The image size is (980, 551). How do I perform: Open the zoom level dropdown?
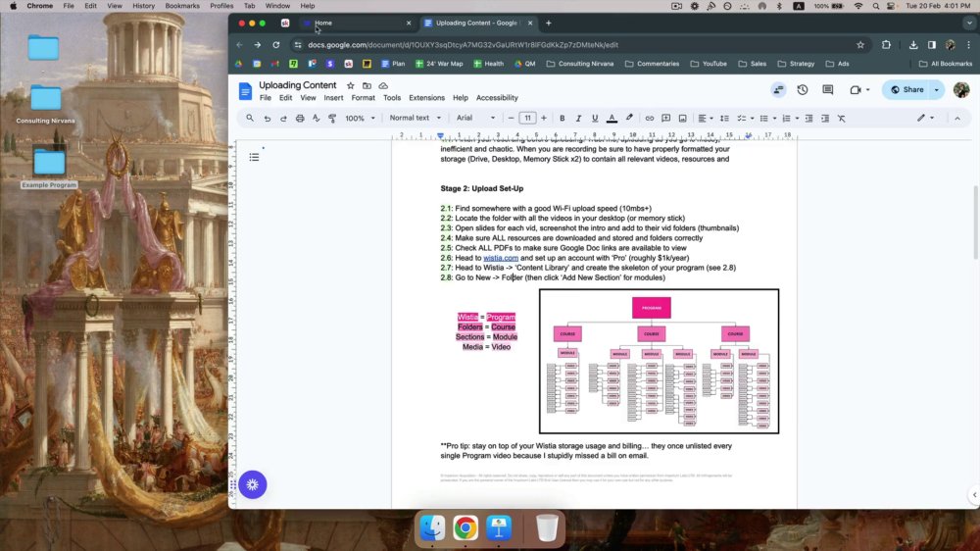click(x=360, y=119)
